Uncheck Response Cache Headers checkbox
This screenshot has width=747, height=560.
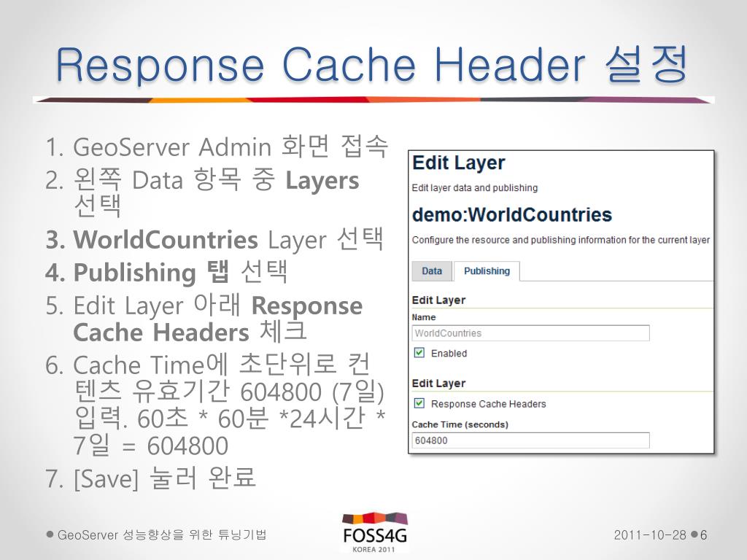pyautogui.click(x=419, y=403)
